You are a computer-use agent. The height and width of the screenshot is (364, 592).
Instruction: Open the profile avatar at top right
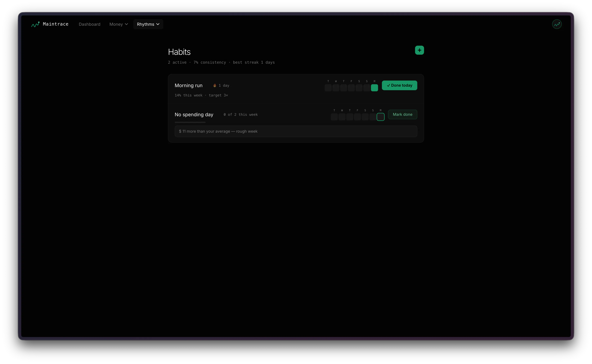point(557,24)
